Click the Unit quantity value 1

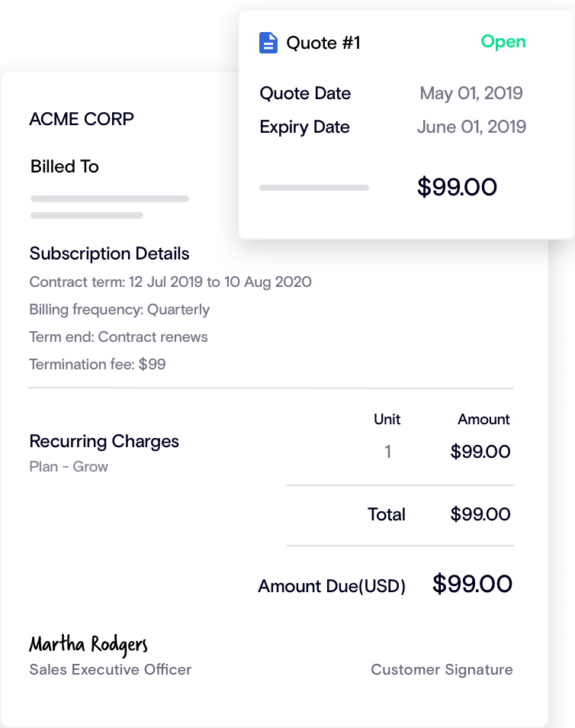387,452
